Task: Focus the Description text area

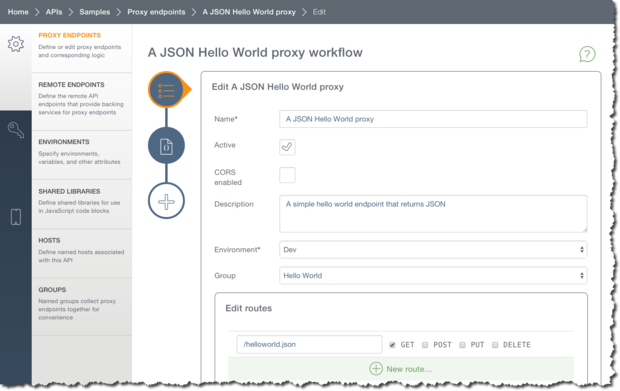Action: tap(433, 214)
